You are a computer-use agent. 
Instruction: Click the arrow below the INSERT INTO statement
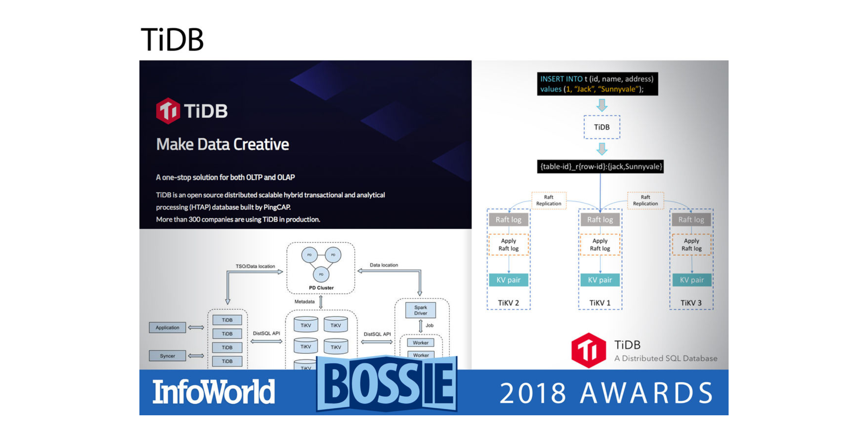602,105
